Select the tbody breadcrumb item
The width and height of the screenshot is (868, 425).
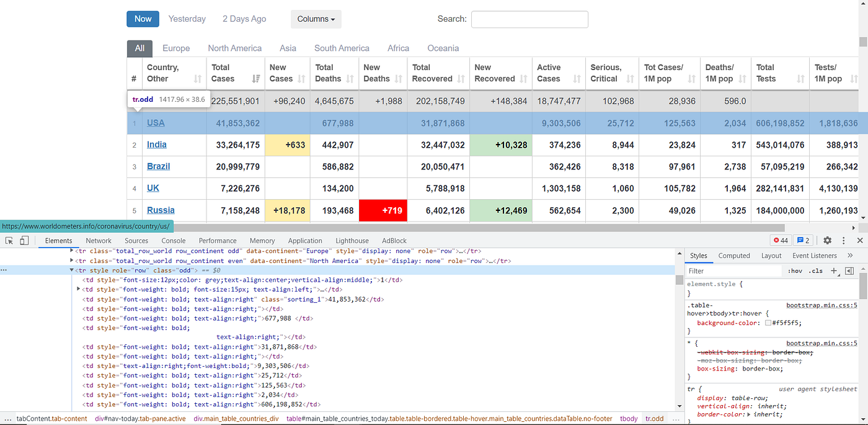(x=629, y=419)
